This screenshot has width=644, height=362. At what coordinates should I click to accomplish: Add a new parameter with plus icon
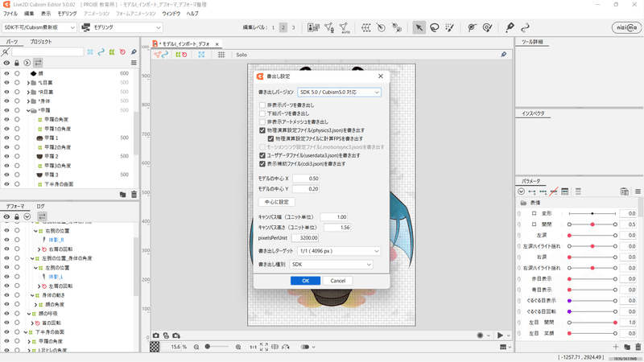[616, 347]
